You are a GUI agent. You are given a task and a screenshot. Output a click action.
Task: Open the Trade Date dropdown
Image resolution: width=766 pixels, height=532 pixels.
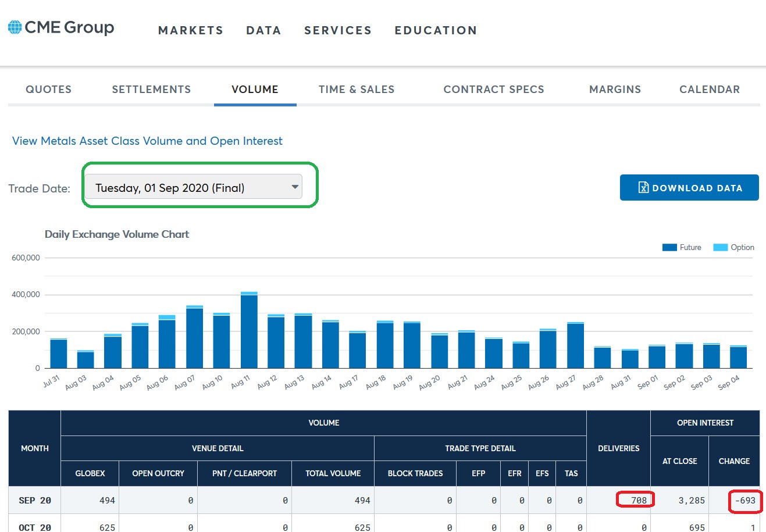point(194,187)
